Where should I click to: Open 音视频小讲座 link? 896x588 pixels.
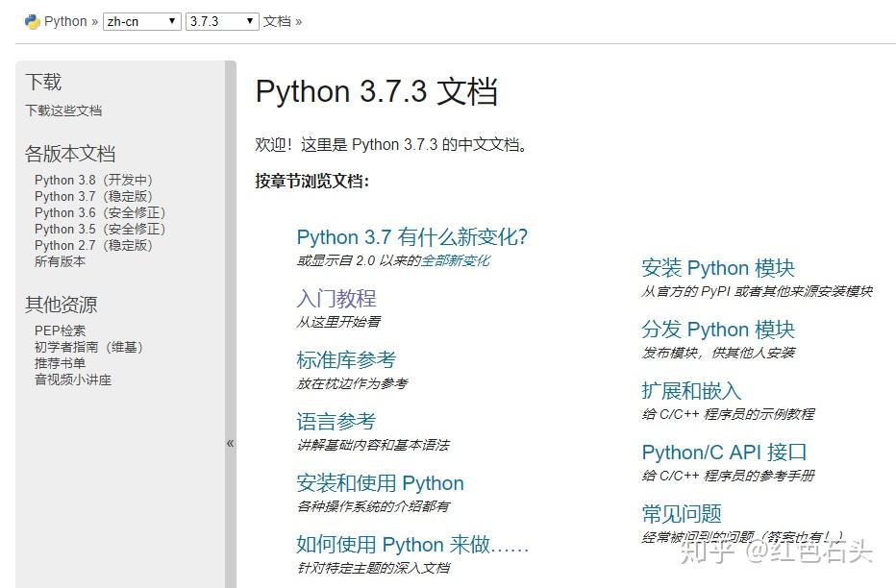coord(73,379)
